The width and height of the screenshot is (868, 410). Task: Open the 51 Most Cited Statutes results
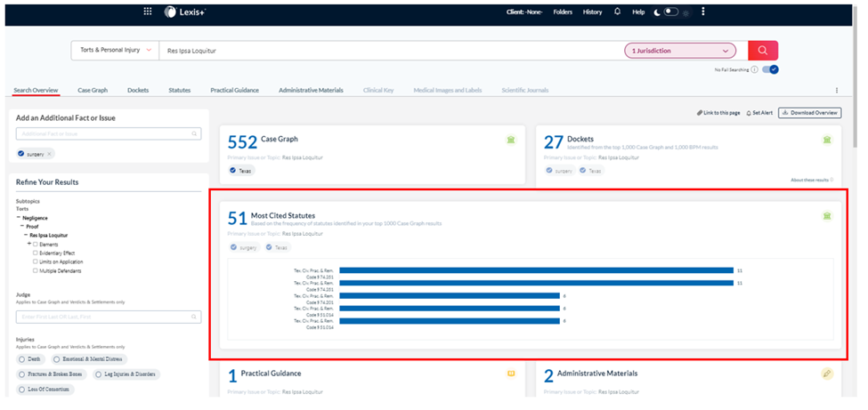tap(272, 217)
